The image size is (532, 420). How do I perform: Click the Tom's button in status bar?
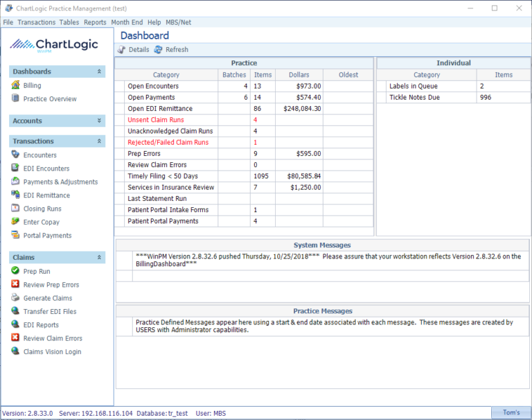click(511, 412)
